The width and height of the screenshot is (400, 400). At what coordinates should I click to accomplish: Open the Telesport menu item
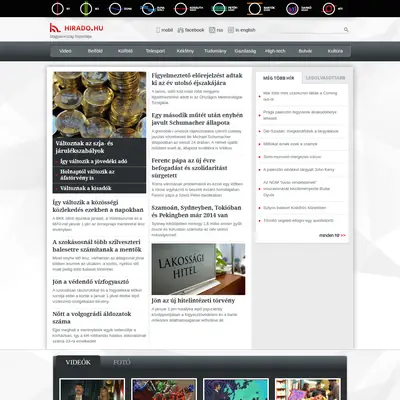[x=155, y=51]
